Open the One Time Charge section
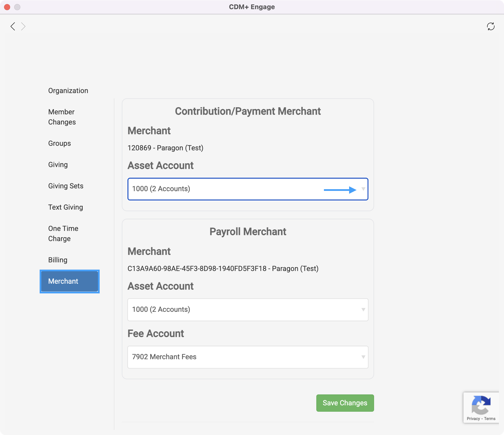This screenshot has width=504, height=435. pos(63,233)
